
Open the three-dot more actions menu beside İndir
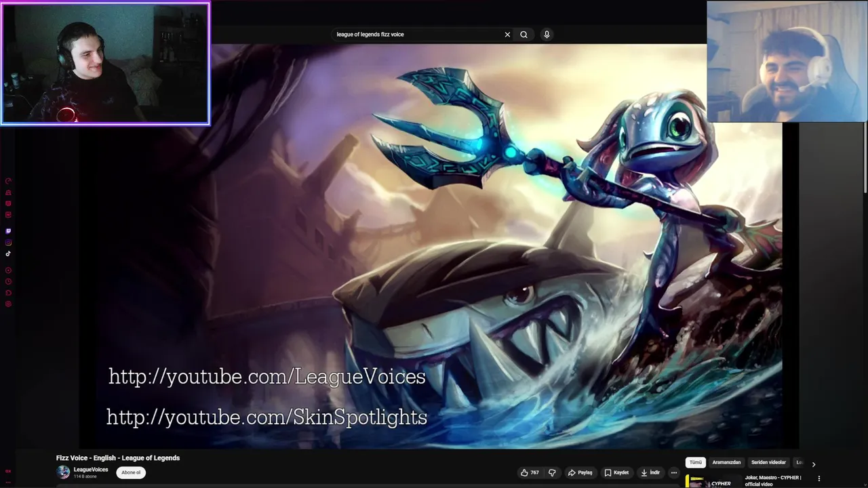pos(673,472)
